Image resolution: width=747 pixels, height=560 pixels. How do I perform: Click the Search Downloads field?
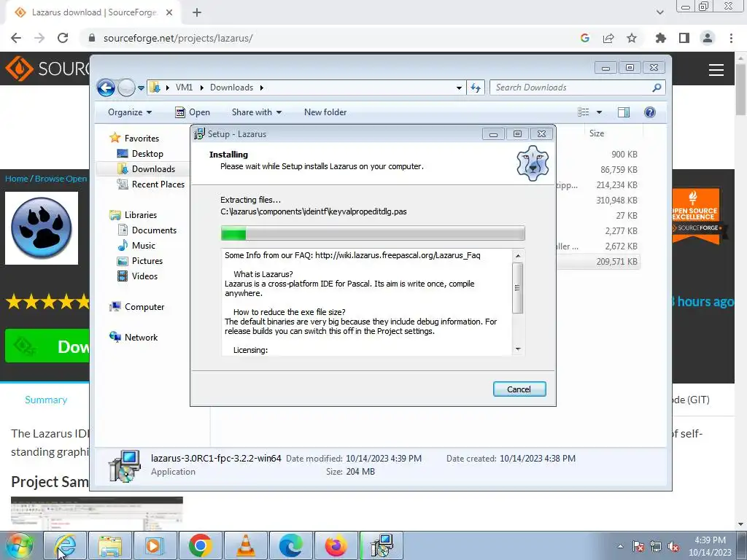[577, 87]
